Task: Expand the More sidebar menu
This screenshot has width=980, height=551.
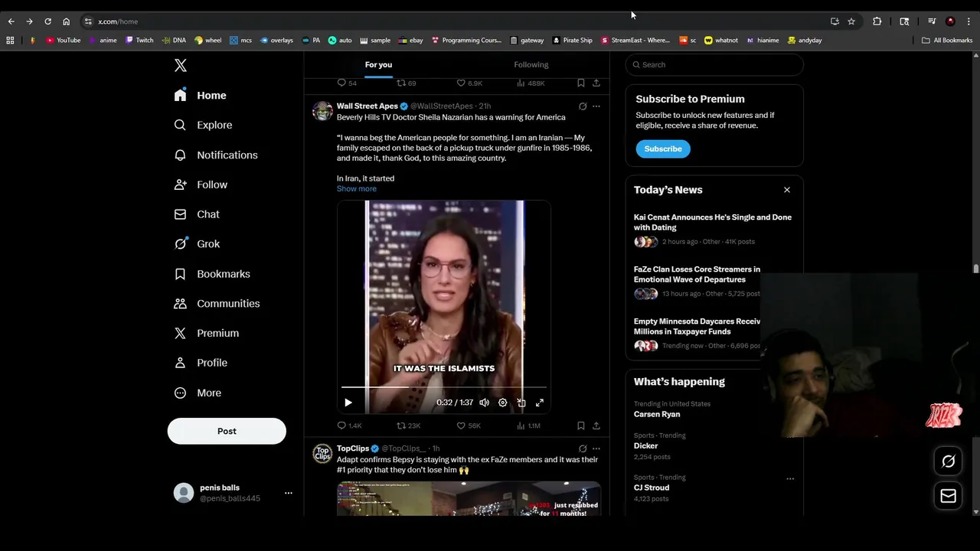Action: point(198,393)
